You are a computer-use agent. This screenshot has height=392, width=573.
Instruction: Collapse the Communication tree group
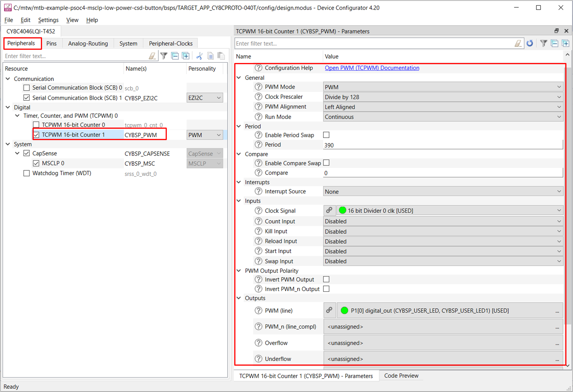pyautogui.click(x=8, y=79)
